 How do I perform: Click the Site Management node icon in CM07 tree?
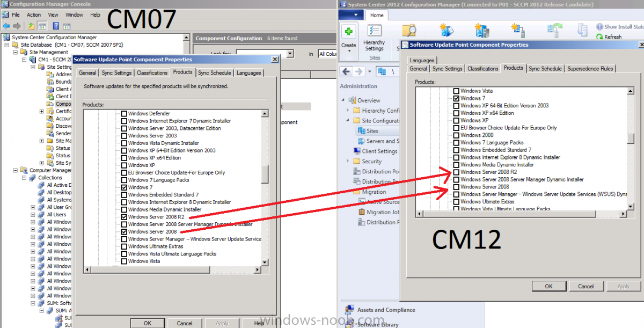pos(23,53)
